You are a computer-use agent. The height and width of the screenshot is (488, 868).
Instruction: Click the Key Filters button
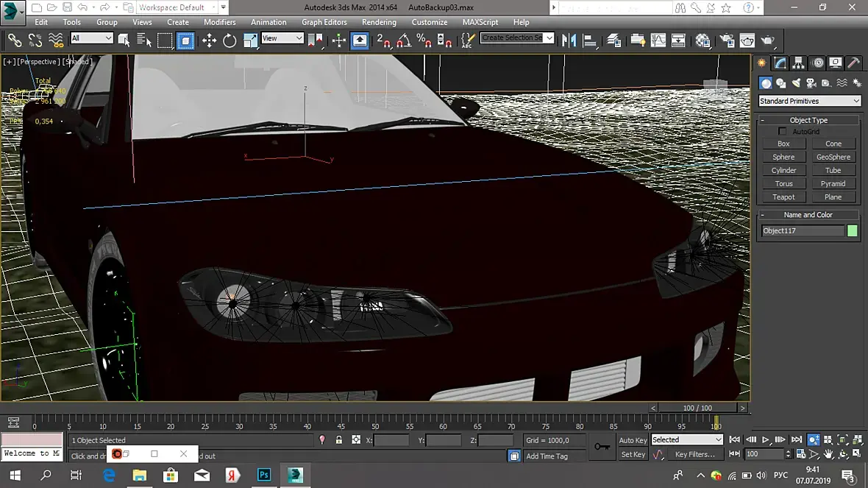(x=694, y=455)
